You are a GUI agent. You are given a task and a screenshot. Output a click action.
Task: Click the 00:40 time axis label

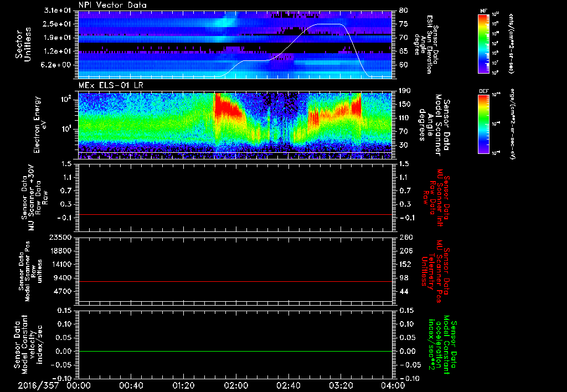(131, 385)
